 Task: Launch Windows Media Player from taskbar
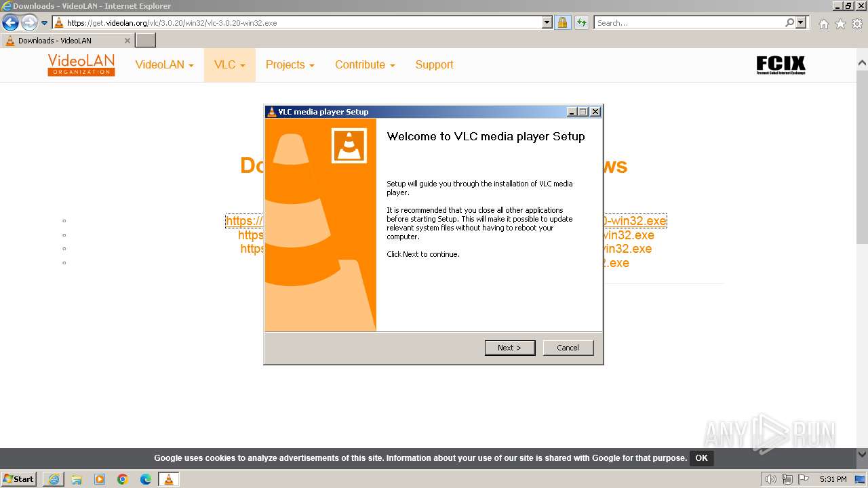click(100, 479)
